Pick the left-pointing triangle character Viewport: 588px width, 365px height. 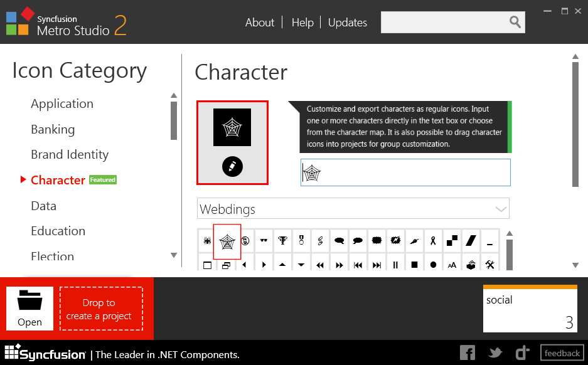[x=245, y=265]
